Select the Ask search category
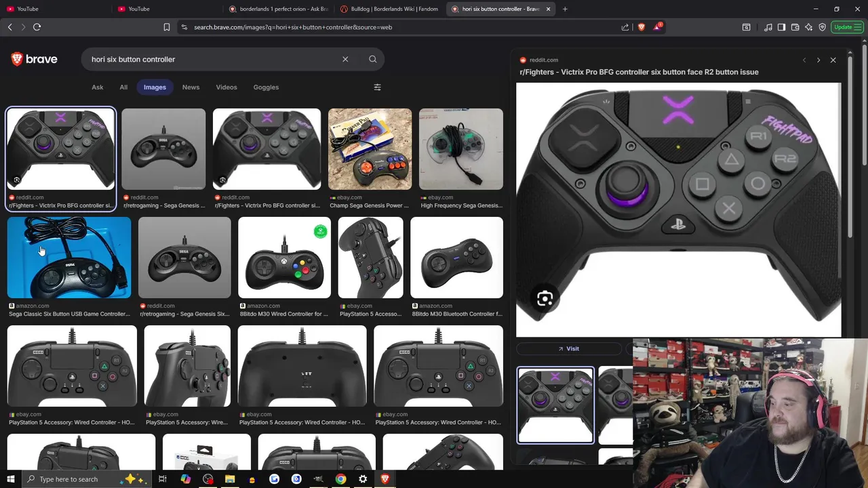Image resolution: width=868 pixels, height=488 pixels. (98, 87)
